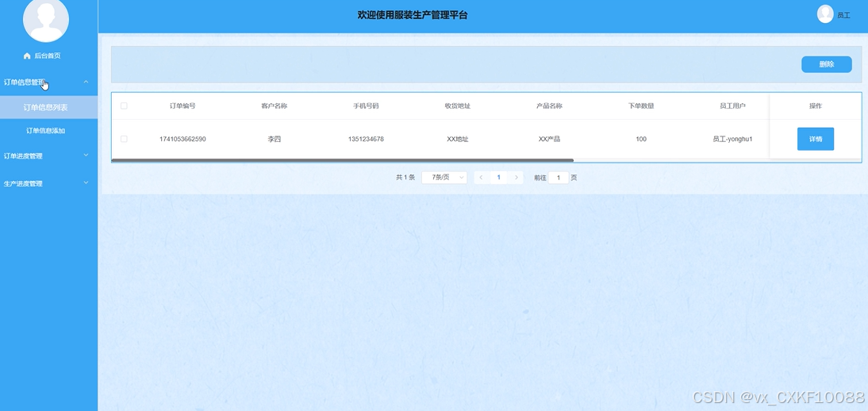Image resolution: width=868 pixels, height=411 pixels.
Task: Go to previous page arrow
Action: 482,177
